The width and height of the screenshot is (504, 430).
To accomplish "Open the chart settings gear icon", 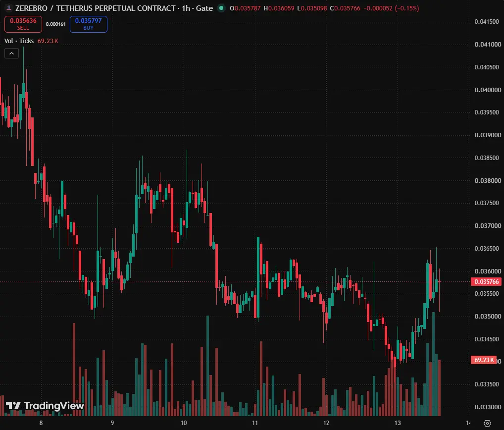I will [x=487, y=423].
